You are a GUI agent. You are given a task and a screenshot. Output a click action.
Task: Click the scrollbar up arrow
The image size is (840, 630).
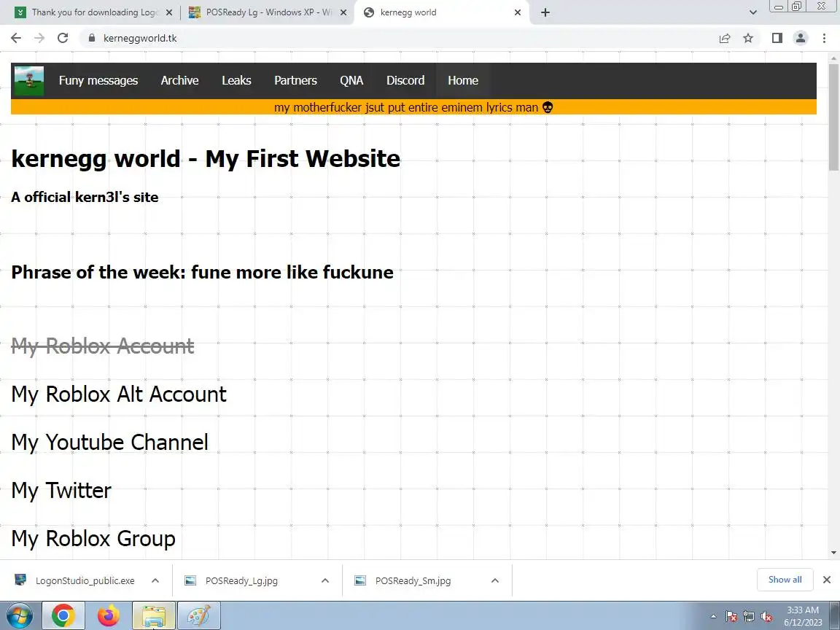(833, 58)
